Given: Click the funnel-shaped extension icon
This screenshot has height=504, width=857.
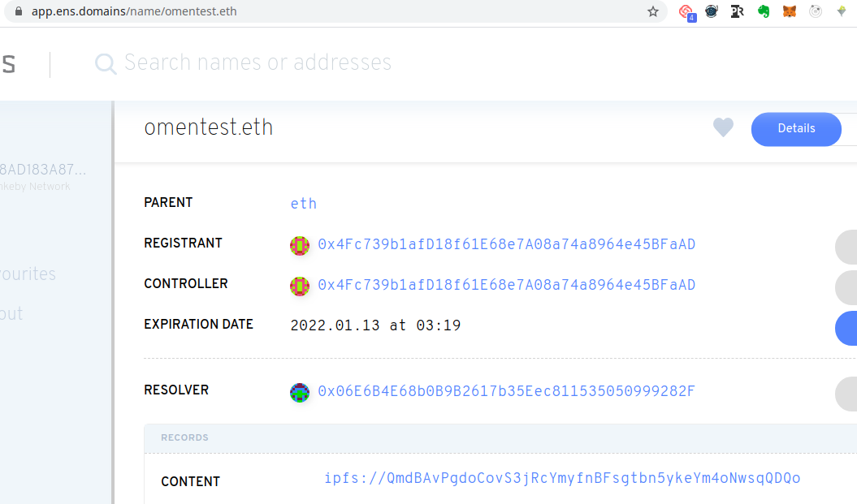Looking at the screenshot, I should [x=842, y=11].
